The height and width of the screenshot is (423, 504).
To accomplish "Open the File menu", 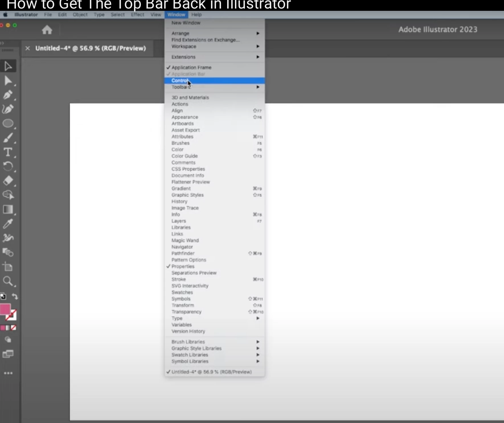I will (x=48, y=15).
